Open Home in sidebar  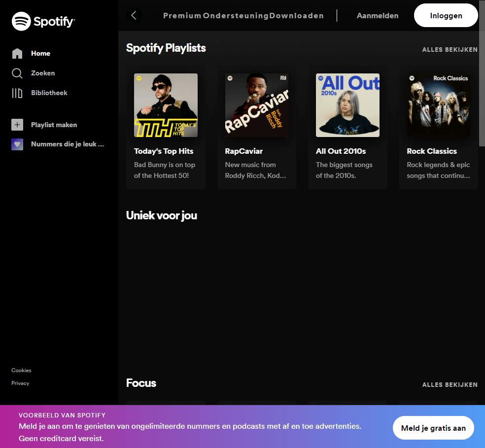(40, 54)
